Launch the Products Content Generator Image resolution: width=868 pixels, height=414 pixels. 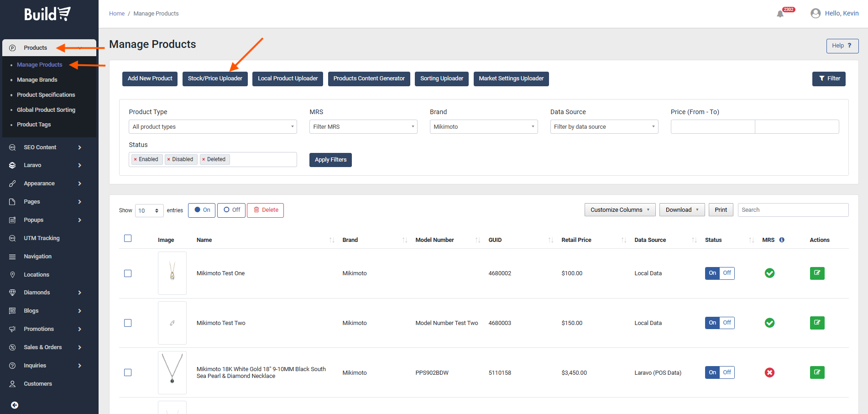pos(369,79)
